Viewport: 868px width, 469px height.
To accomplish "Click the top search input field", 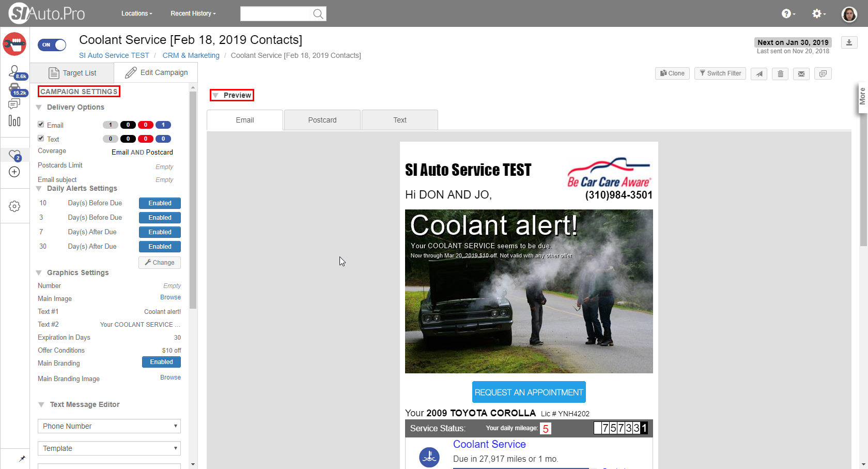I will [x=276, y=14].
